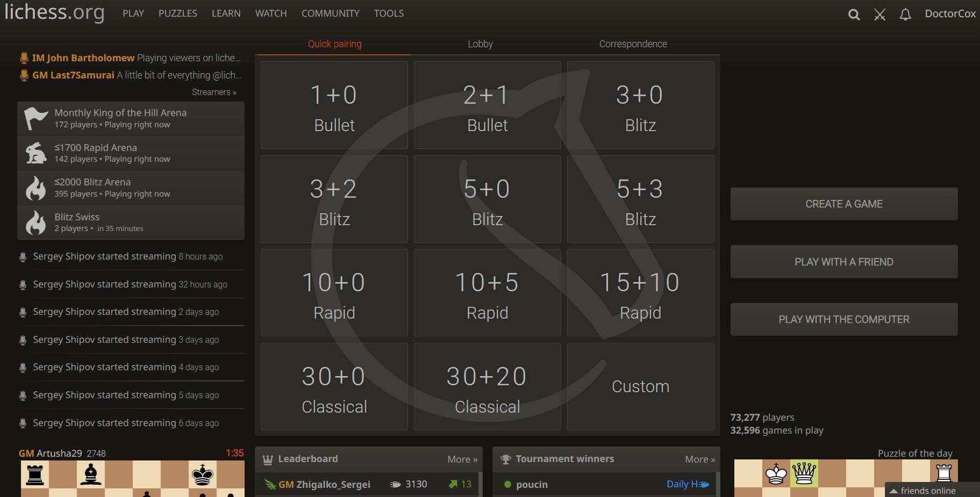This screenshot has height=497, width=980.
Task: Start a 3+0 Blitz game
Action: click(x=641, y=105)
